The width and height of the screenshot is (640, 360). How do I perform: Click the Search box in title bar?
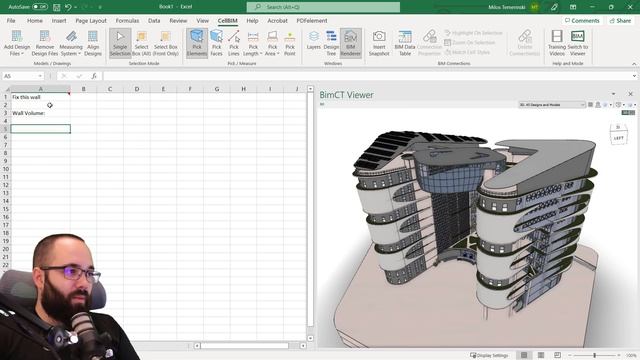click(x=323, y=7)
